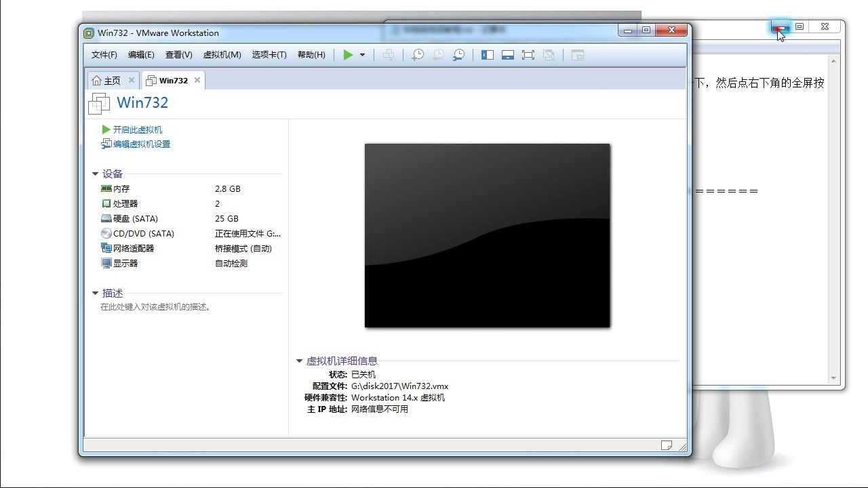Select the 显示器 device row

pyautogui.click(x=191, y=263)
